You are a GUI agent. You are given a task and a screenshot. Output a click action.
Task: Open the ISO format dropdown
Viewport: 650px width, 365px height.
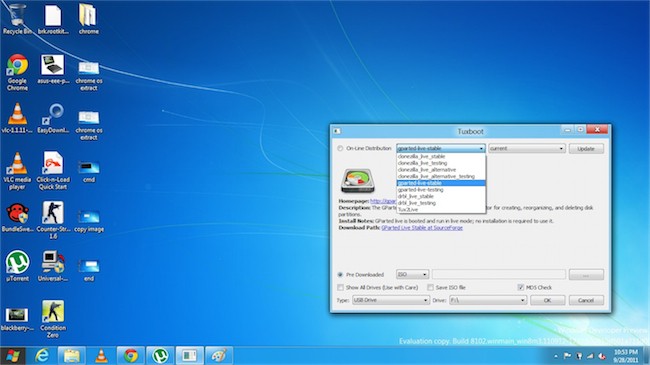coord(412,275)
